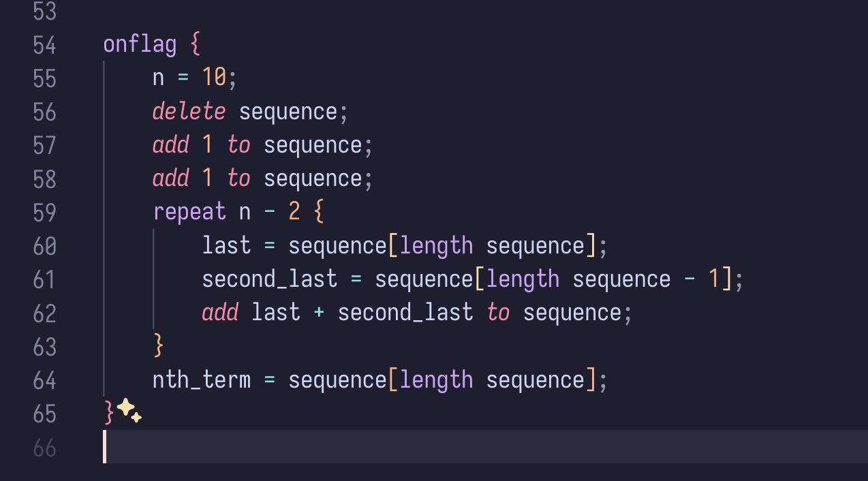868x481 pixels.
Task: Click the repeat keyword on line 59
Action: point(189,212)
